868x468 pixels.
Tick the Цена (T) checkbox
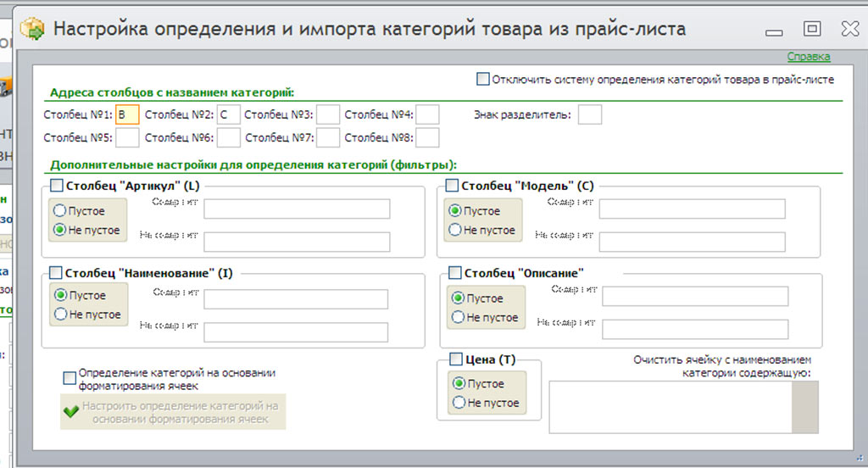(455, 359)
